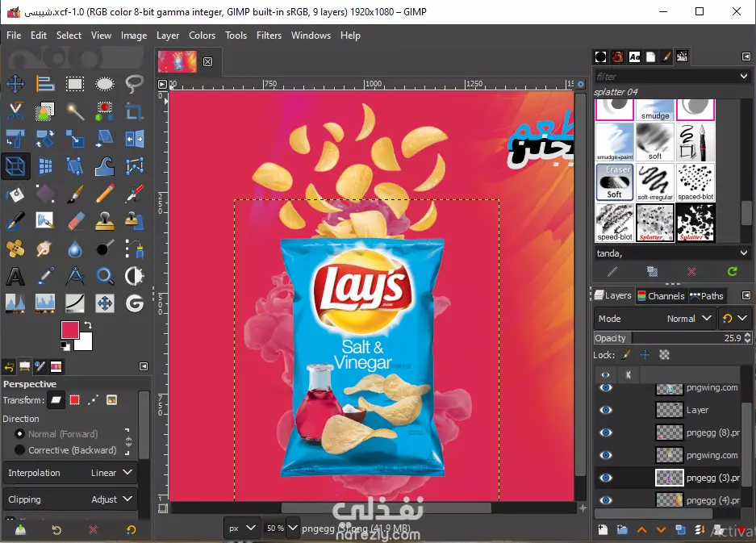Select the 3D Transform tool

click(15, 166)
